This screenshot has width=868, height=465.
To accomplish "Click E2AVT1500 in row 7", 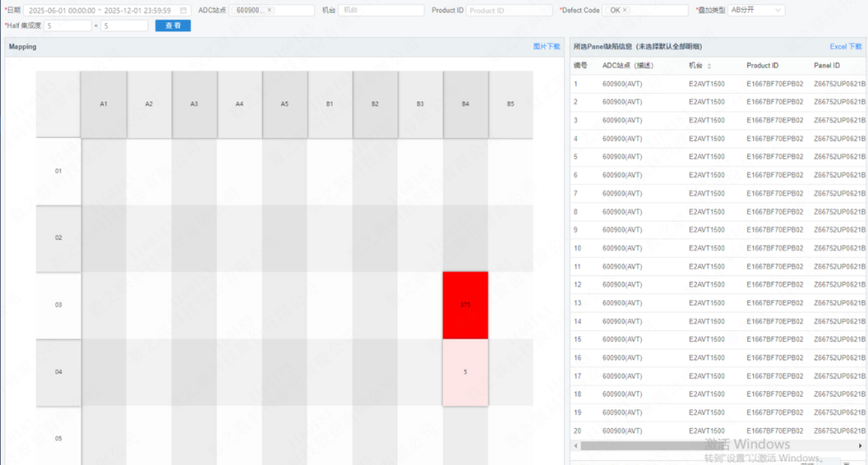I will (706, 194).
